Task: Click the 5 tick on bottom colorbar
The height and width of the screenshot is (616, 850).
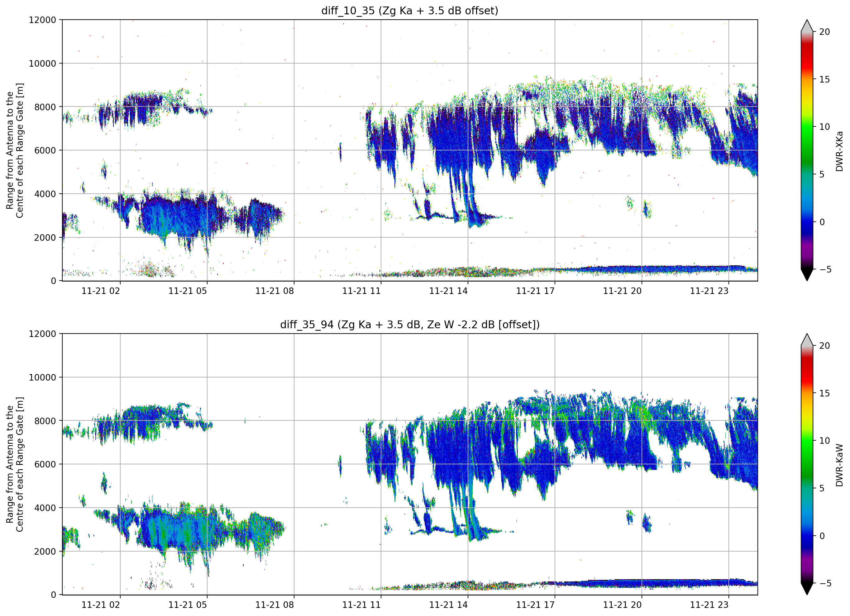Action: pyautogui.click(x=822, y=489)
